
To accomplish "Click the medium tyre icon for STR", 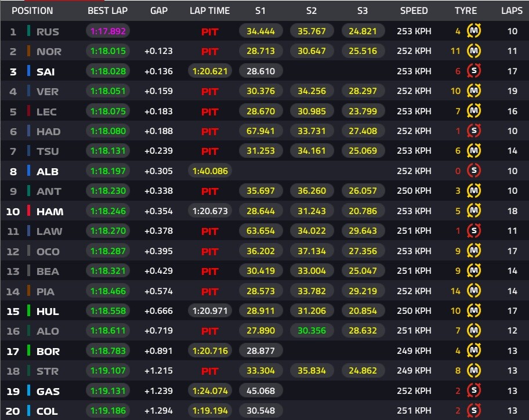I will tap(474, 371).
